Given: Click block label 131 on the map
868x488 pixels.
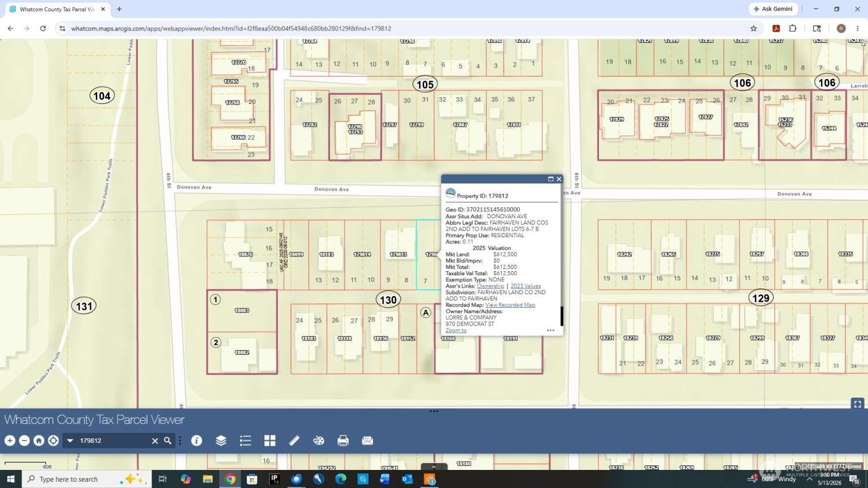Looking at the screenshot, I should pyautogui.click(x=84, y=306).
